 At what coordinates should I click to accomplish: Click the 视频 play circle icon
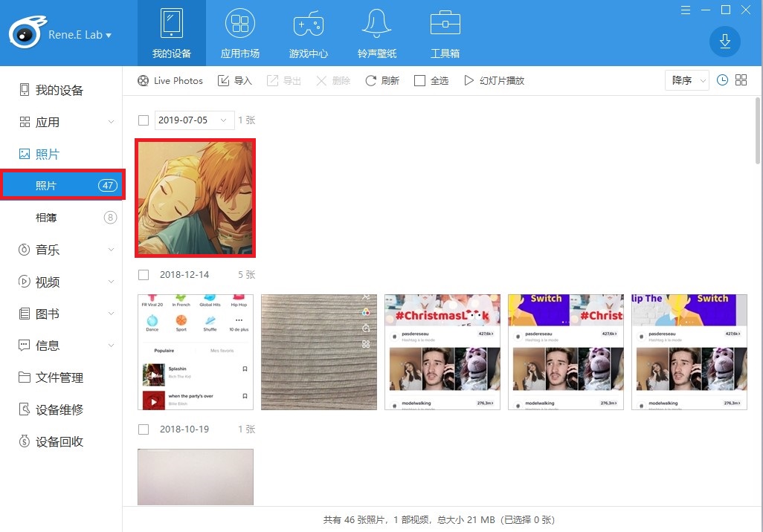[x=24, y=282]
